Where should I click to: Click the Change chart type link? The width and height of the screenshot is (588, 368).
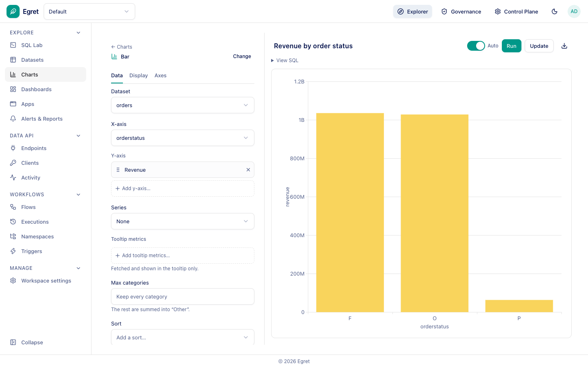[242, 56]
